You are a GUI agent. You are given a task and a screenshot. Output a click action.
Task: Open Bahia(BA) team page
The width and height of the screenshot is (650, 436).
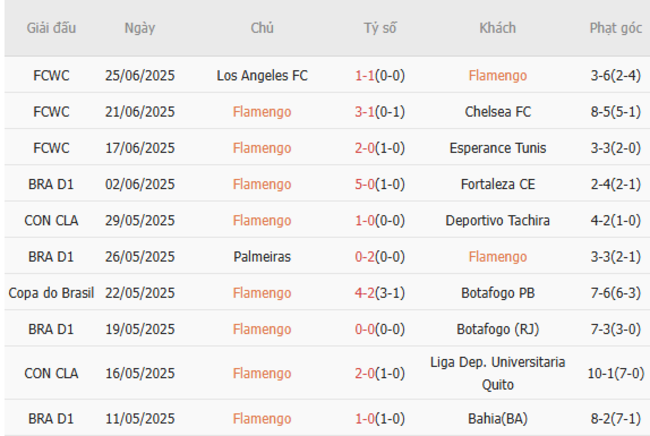click(497, 416)
